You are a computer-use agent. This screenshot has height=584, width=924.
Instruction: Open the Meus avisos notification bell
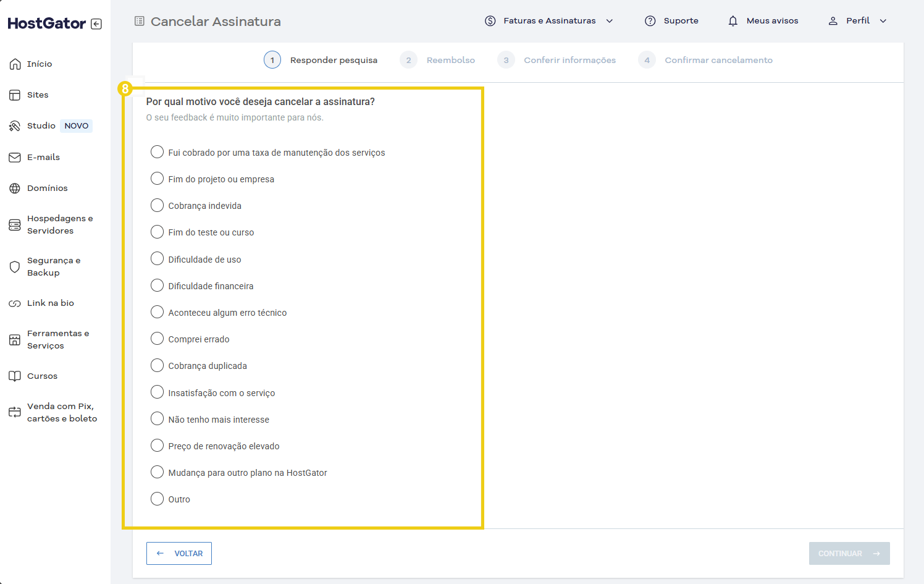[x=733, y=20]
